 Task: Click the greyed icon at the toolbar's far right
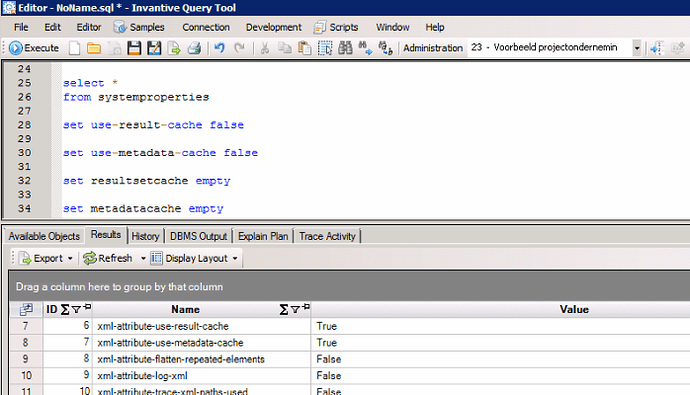(678, 48)
